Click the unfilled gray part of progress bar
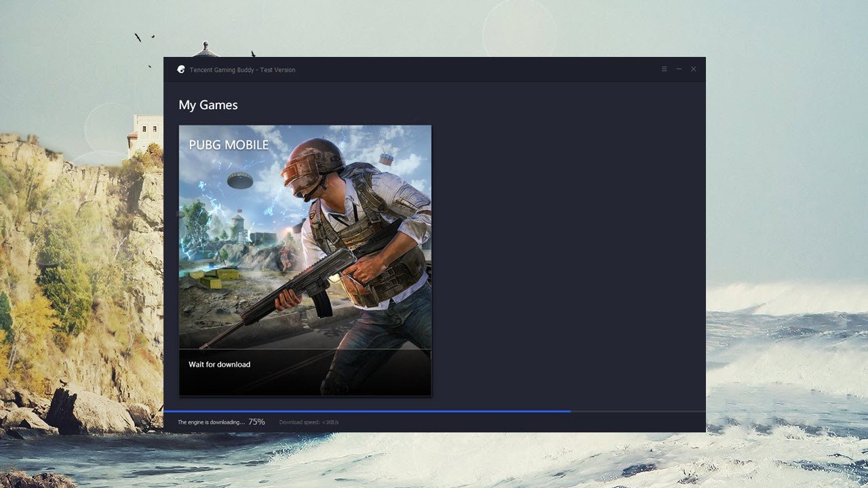868x488 pixels. pos(637,411)
